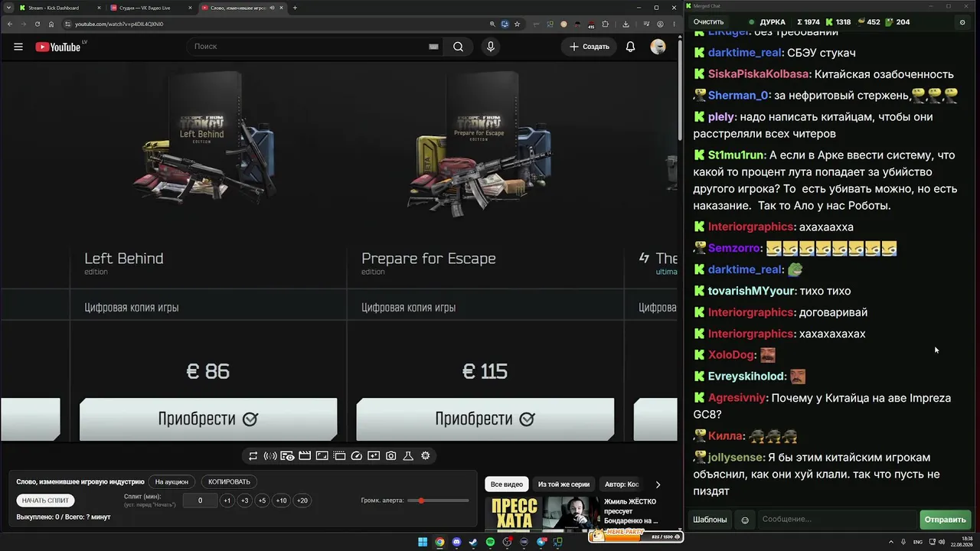Select the "Автор" filter chip
The image size is (980, 551).
[622, 484]
